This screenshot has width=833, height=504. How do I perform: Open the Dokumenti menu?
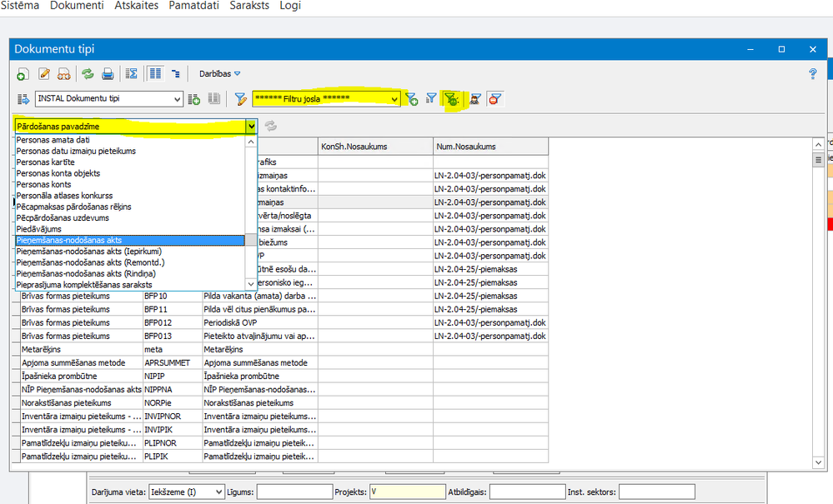pos(77,6)
